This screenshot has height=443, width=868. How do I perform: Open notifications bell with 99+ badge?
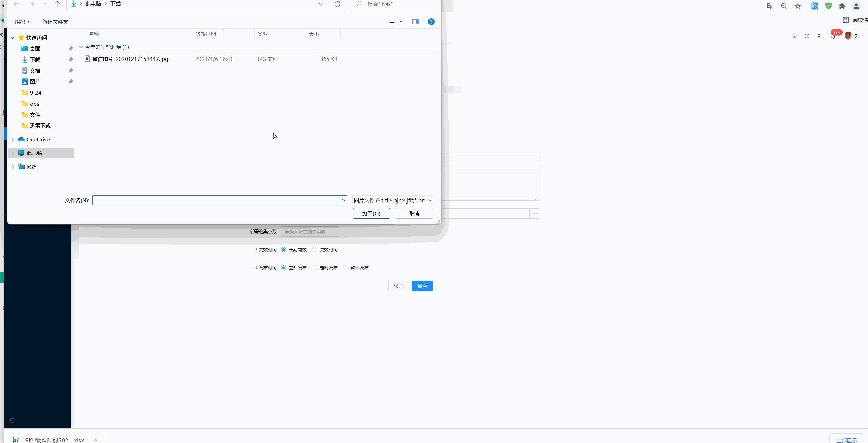[x=833, y=36]
